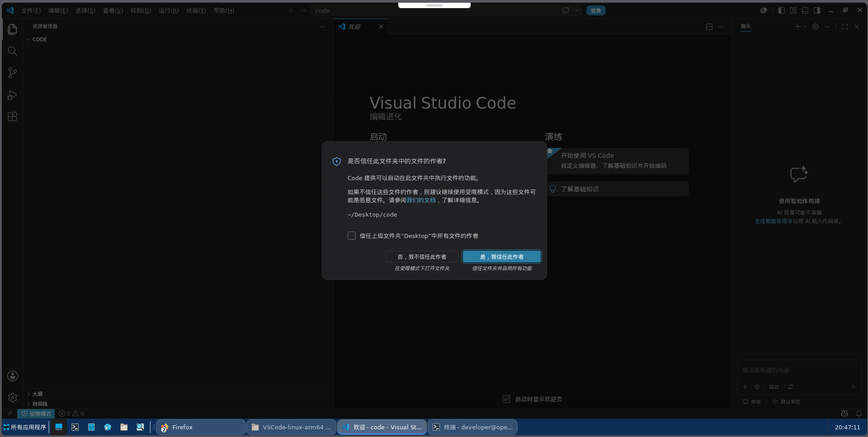The image size is (868, 437).
Task: Open the 本地 session target picker
Action: [752, 402]
